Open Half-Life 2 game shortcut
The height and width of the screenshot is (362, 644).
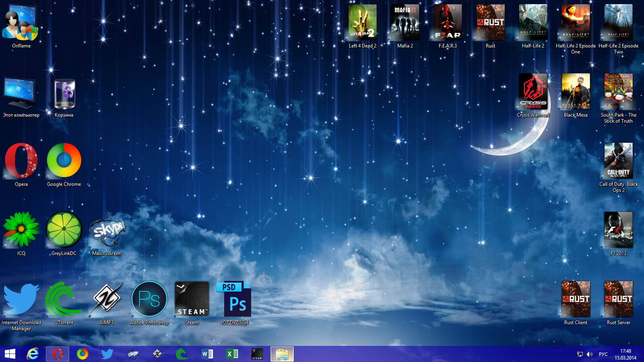533,27
